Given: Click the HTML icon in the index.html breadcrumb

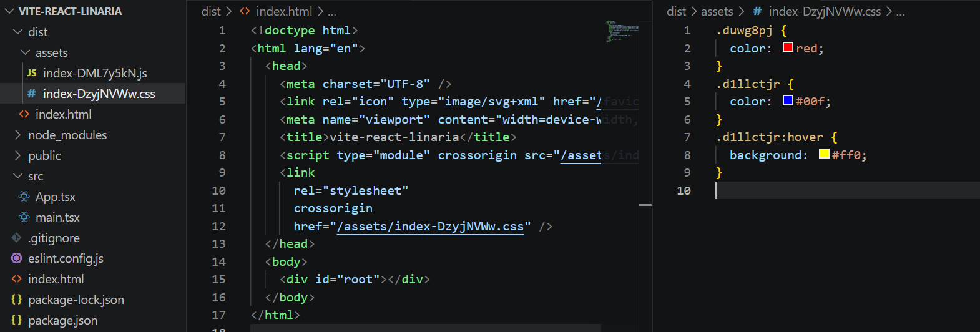Looking at the screenshot, I should pos(245,11).
